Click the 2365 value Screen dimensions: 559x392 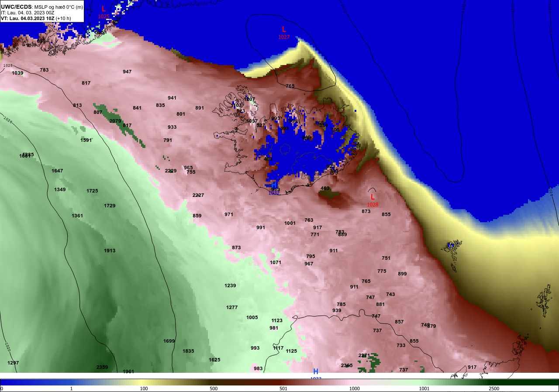coord(347,365)
